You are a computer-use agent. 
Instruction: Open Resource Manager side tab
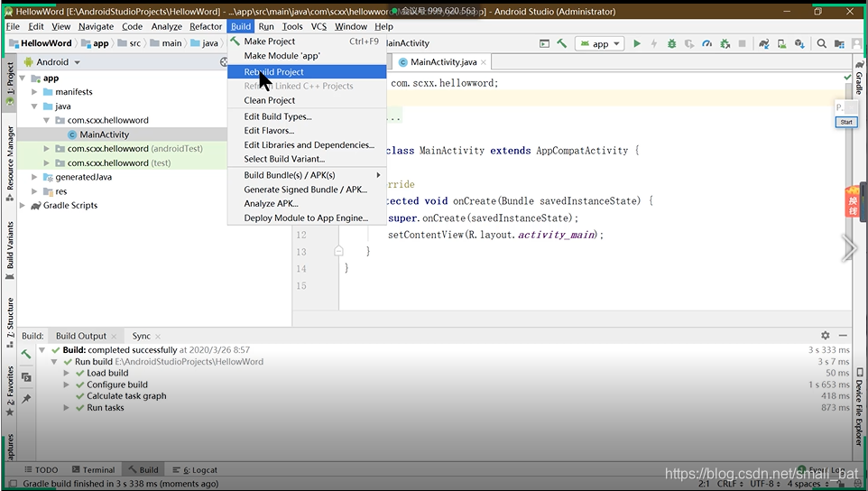[10, 163]
